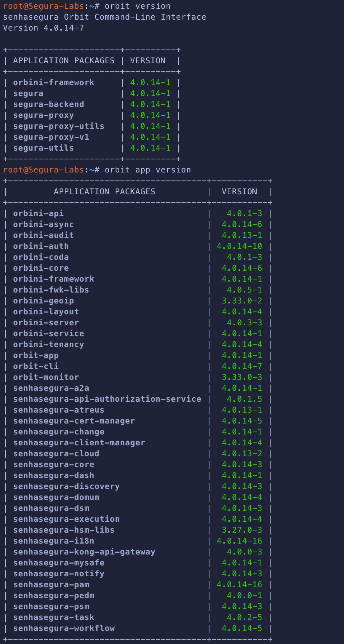This screenshot has width=344, height=644.
Task: Click the segura-proxy-utils package row
Action: tap(59, 126)
